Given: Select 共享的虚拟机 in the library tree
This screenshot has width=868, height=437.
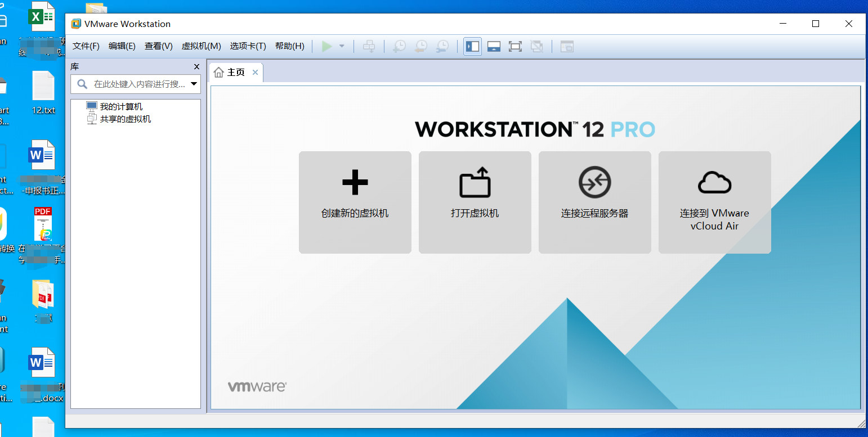Looking at the screenshot, I should point(125,119).
